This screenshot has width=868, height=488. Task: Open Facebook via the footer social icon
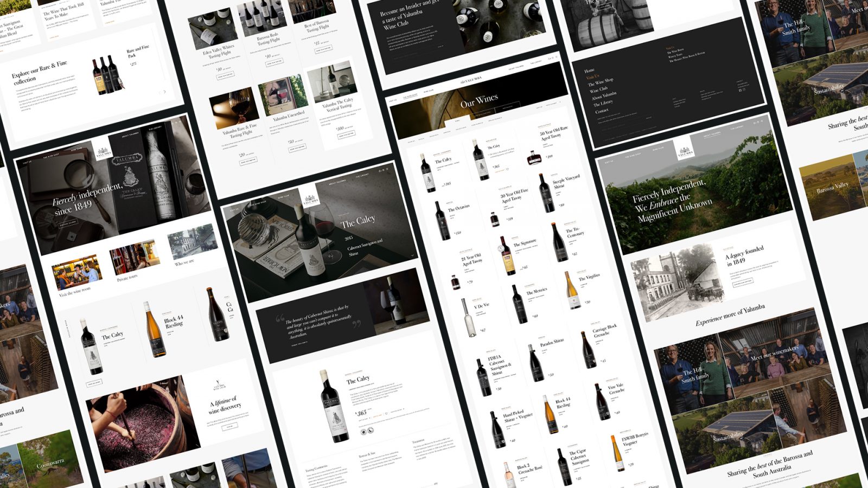740,91
